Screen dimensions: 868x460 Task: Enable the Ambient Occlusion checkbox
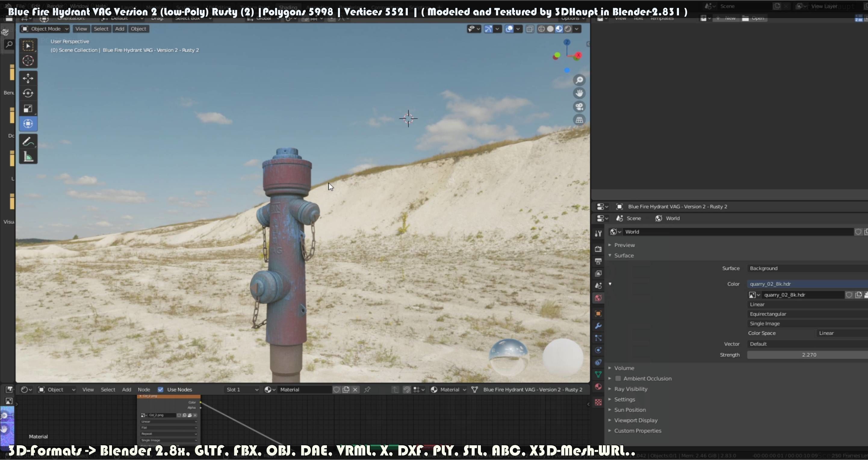click(618, 378)
